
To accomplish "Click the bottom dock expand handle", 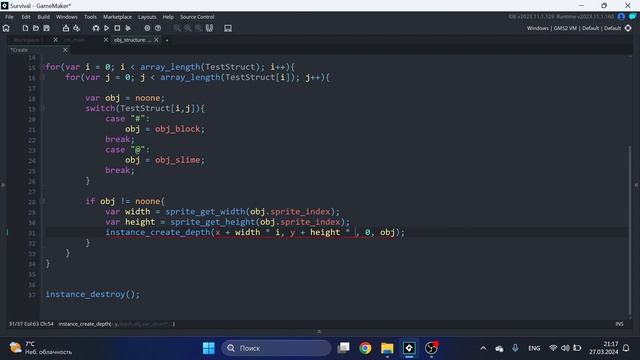I will (319, 331).
